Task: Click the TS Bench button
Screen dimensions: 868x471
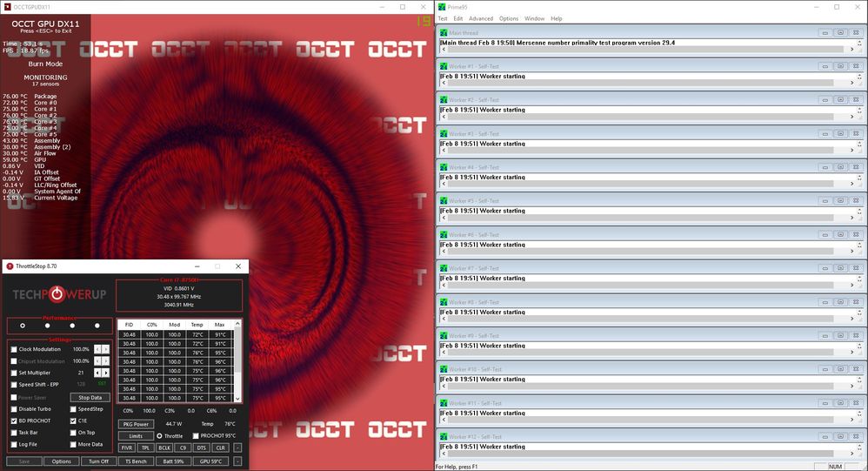Action: 137,461
